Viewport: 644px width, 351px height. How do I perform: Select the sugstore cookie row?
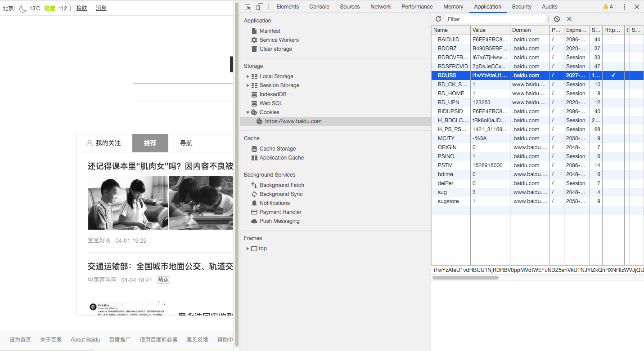pyautogui.click(x=537, y=201)
